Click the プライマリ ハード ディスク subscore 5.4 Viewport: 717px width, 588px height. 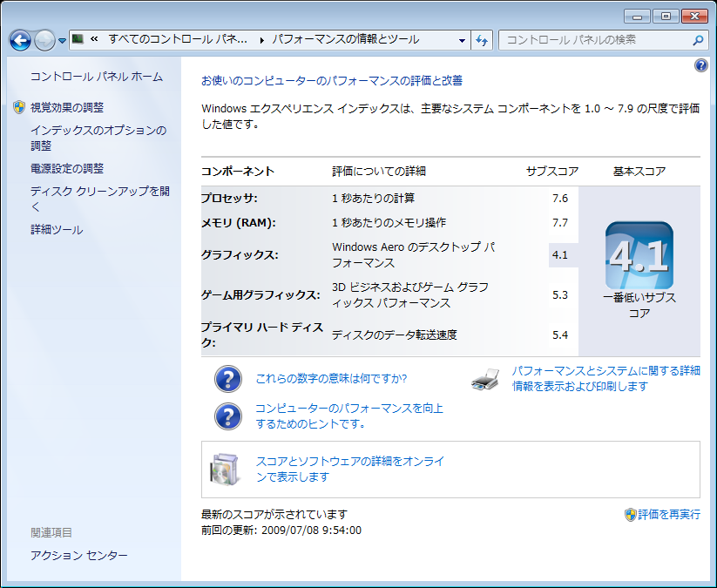pyautogui.click(x=559, y=335)
